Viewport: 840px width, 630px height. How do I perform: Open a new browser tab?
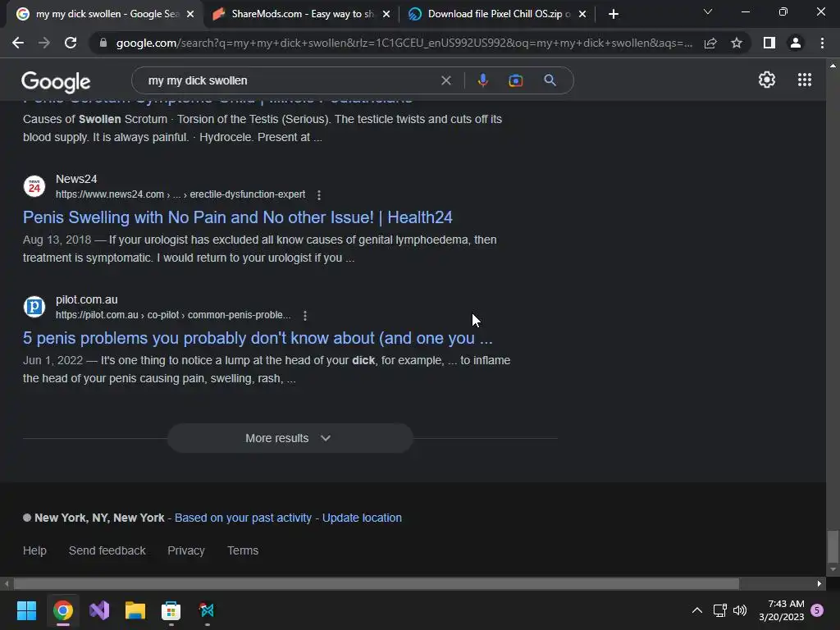point(614,14)
